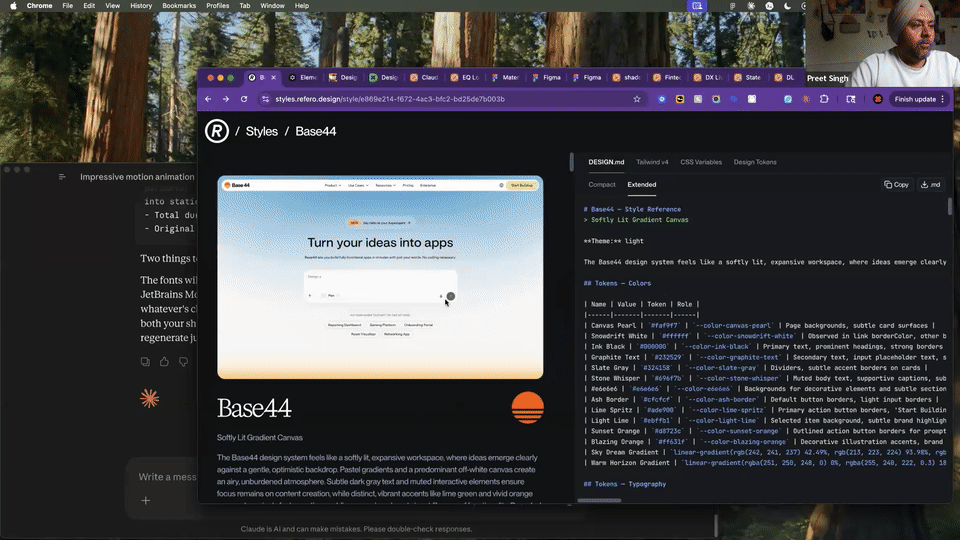Click the screen share icon in menu bar
The image size is (960, 540).
[x=697, y=6]
